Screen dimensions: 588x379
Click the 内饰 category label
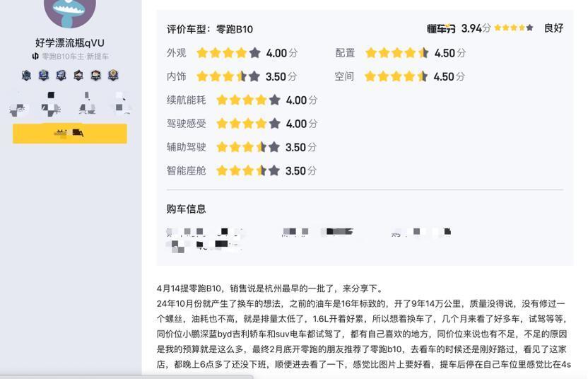(176, 76)
